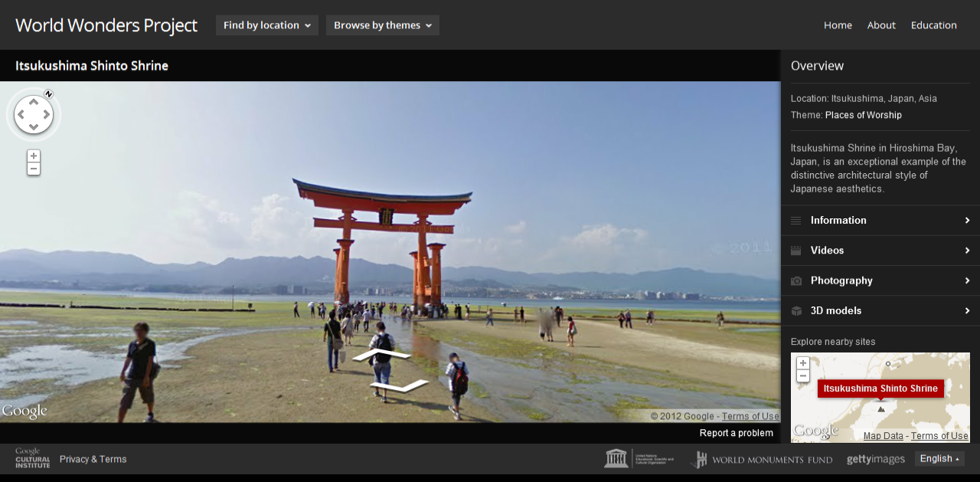Click the Street View zoom out minus button

[34, 169]
